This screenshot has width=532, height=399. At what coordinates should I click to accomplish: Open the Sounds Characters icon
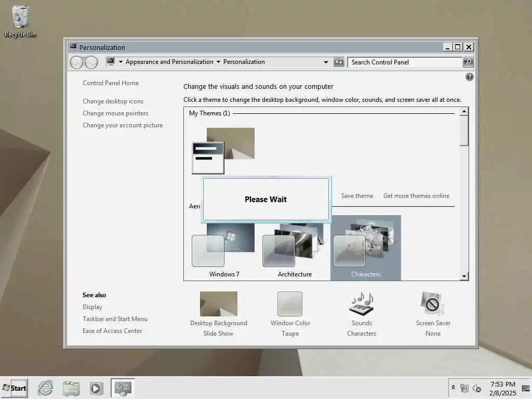pyautogui.click(x=362, y=303)
